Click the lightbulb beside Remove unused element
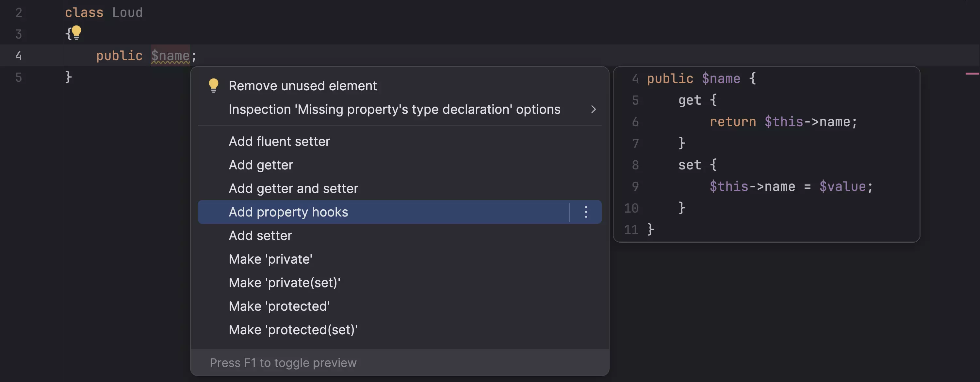The width and height of the screenshot is (980, 382). 213,85
